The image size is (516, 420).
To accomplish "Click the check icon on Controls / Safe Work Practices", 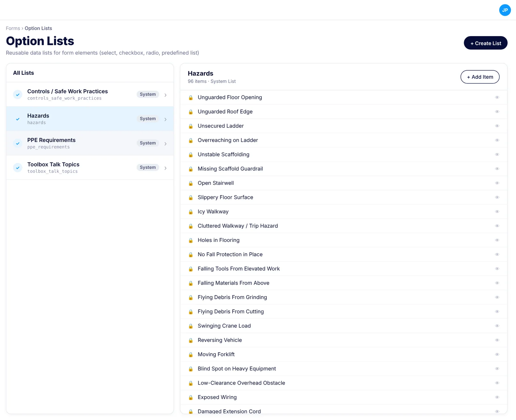I will point(18,95).
